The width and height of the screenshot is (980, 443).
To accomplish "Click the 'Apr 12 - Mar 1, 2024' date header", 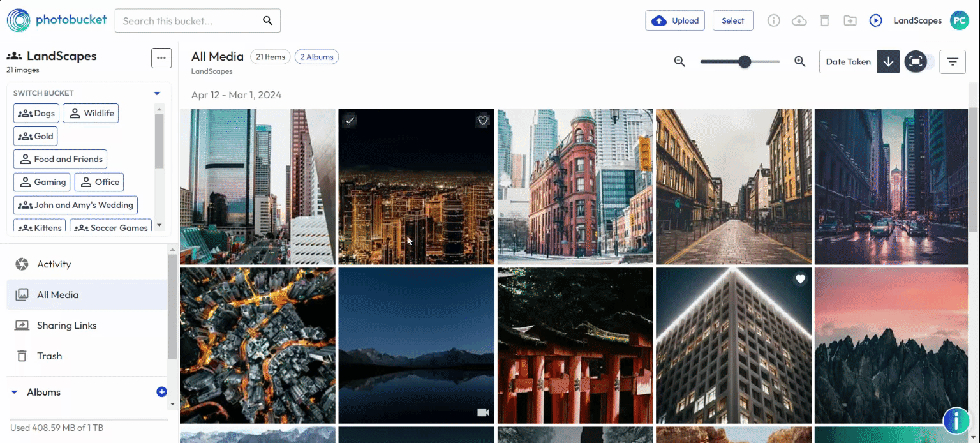I will tap(237, 95).
